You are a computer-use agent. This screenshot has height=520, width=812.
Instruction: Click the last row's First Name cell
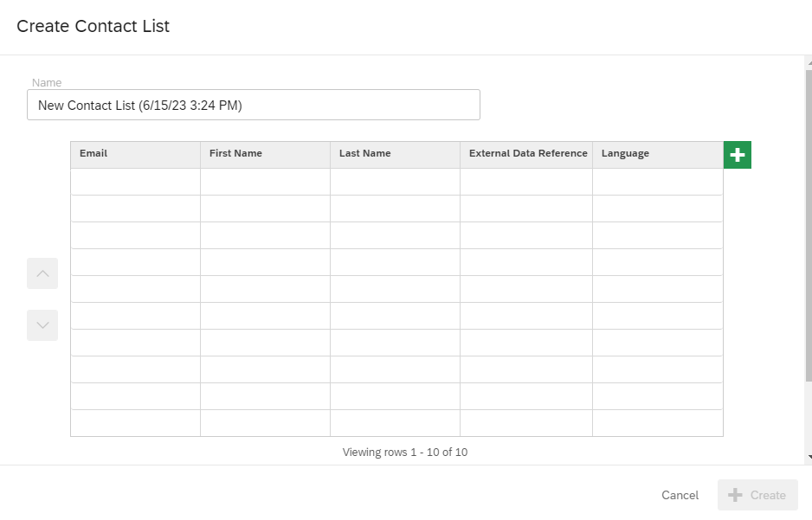(264, 423)
